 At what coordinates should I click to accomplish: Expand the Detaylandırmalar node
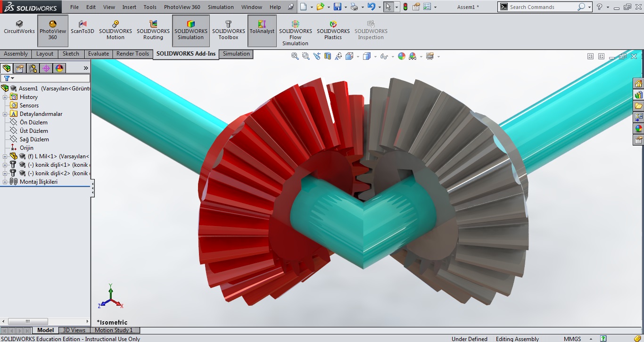(x=5, y=114)
